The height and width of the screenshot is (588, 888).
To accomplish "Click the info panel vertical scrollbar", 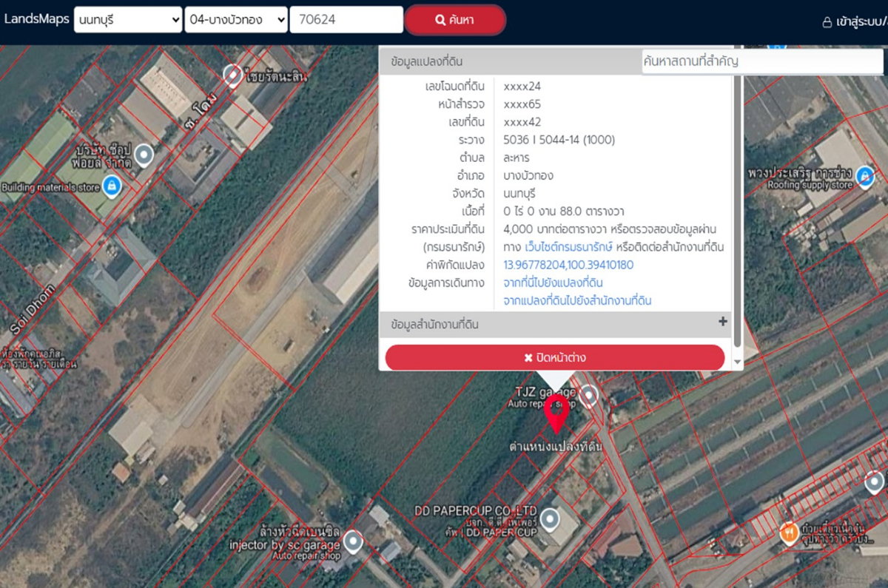I will [x=736, y=207].
